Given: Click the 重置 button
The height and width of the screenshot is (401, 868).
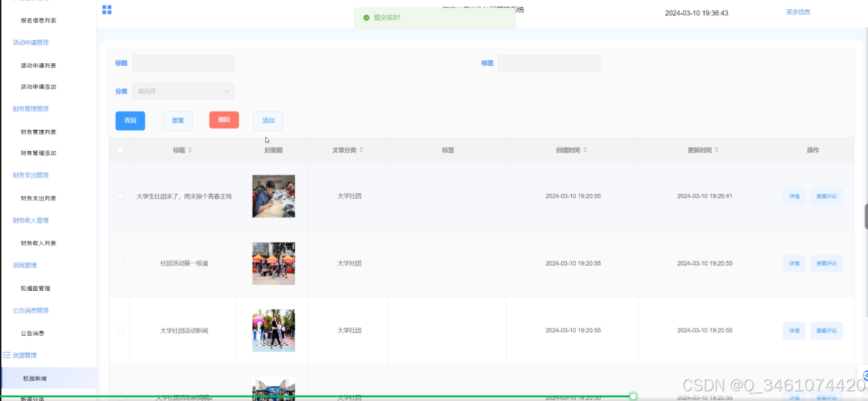Looking at the screenshot, I should 178,121.
